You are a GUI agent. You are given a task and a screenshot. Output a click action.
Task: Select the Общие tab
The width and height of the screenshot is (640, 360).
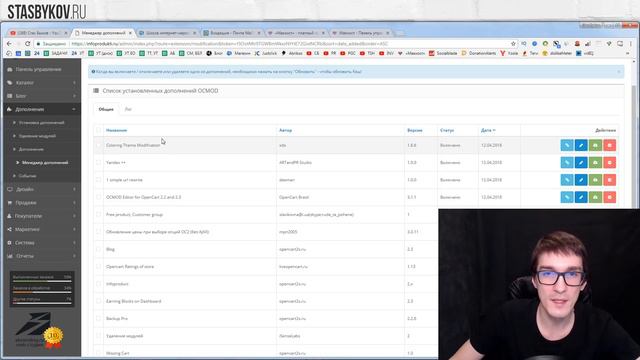point(106,109)
